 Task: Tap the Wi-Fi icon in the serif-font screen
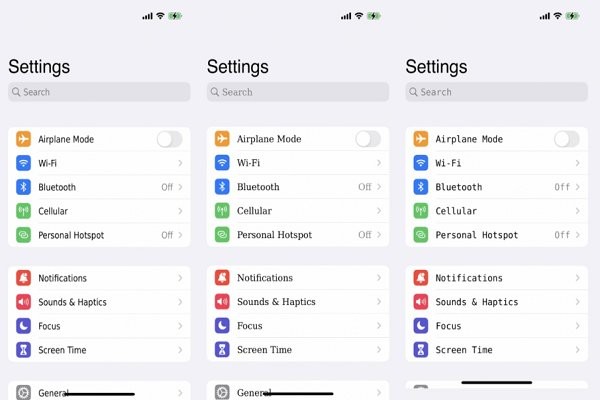(222, 163)
